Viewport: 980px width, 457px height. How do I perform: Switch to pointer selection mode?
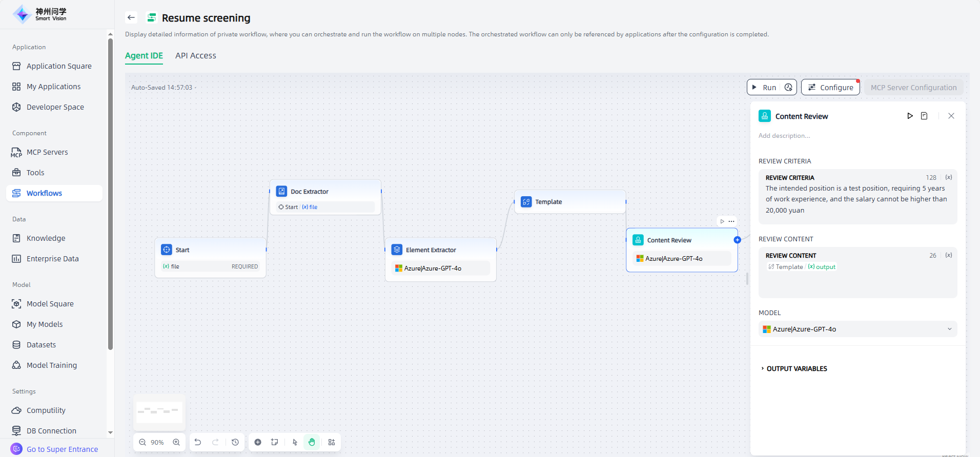pyautogui.click(x=295, y=442)
